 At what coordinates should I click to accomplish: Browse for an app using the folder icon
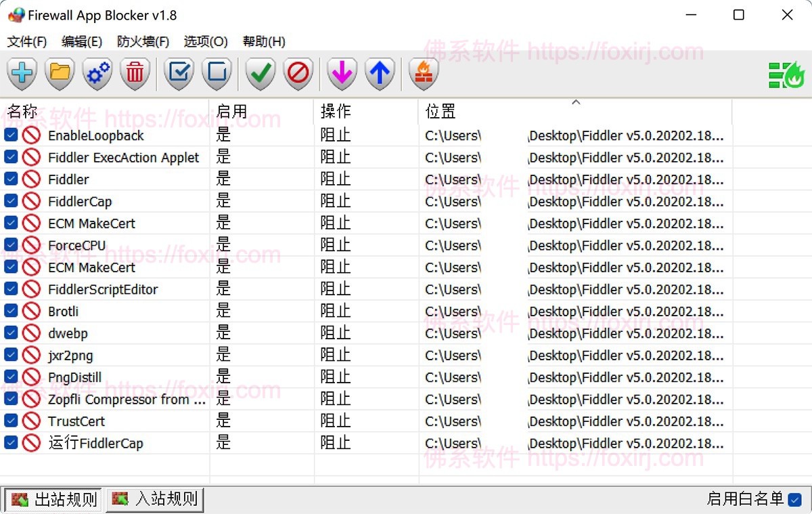pyautogui.click(x=60, y=74)
